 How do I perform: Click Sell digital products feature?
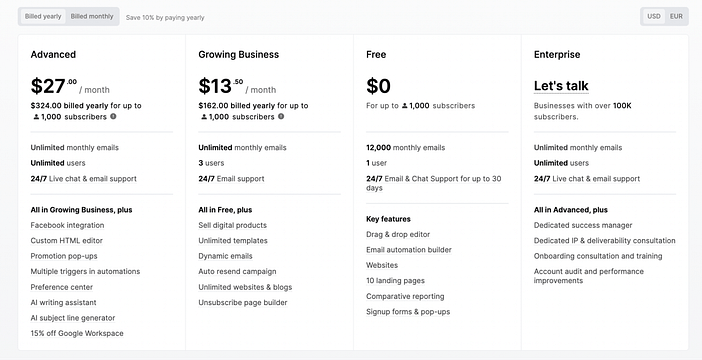pos(232,225)
